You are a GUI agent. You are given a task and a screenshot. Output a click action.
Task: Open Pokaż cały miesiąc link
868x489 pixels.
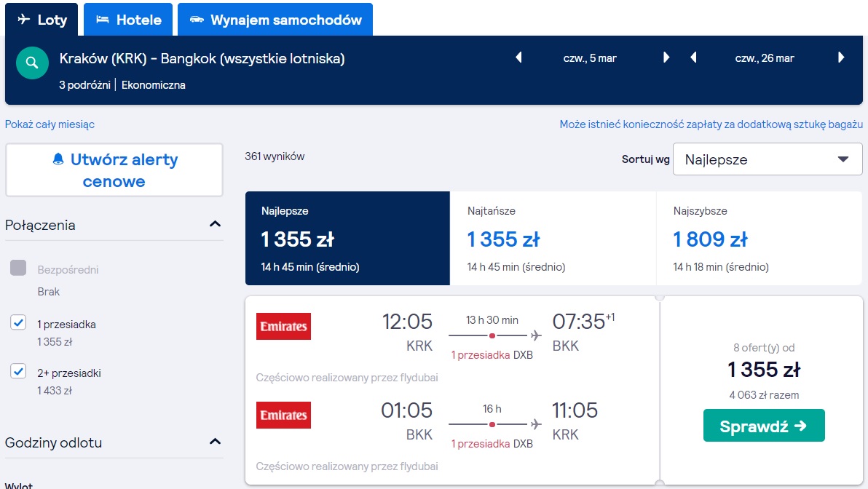coord(50,124)
